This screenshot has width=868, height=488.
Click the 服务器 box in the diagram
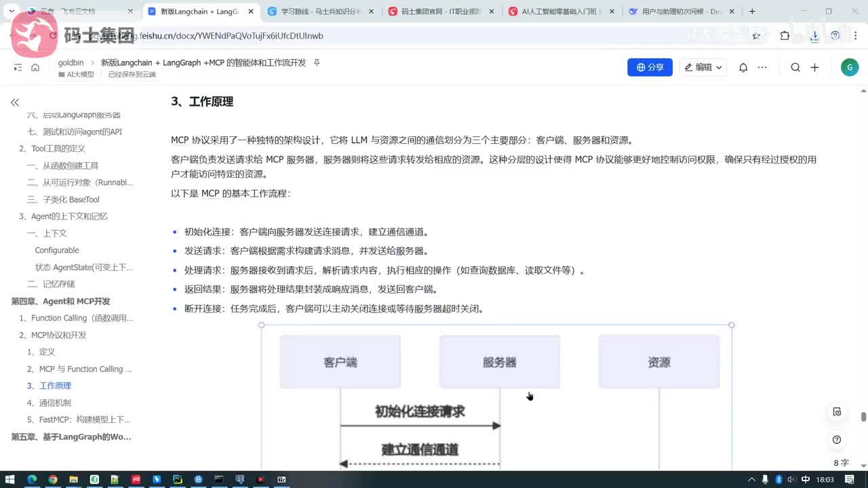(x=500, y=362)
